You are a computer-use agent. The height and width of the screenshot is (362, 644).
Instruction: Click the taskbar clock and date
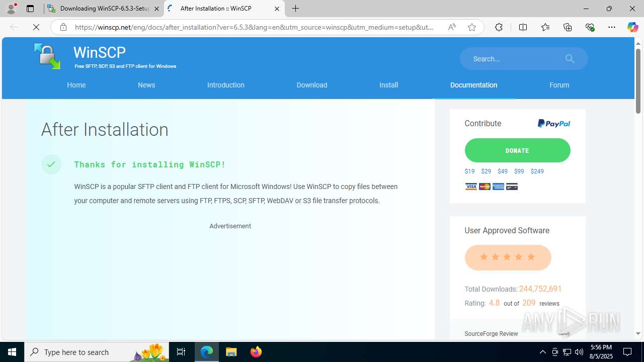pos(601,352)
